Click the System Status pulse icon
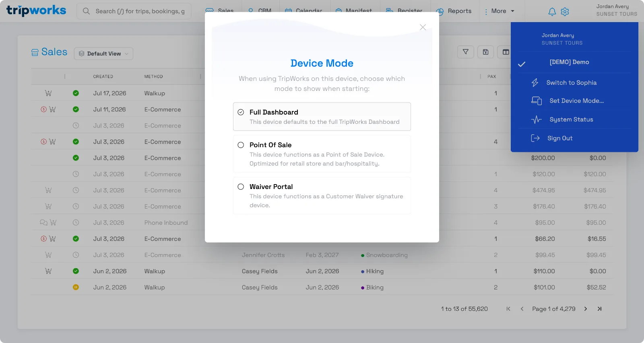 click(x=536, y=119)
